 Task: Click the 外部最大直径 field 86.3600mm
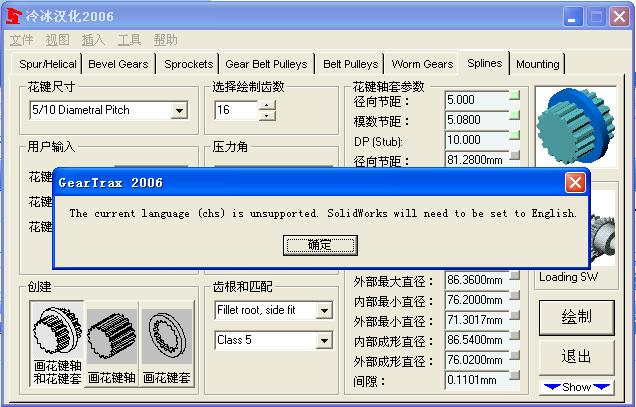[477, 280]
